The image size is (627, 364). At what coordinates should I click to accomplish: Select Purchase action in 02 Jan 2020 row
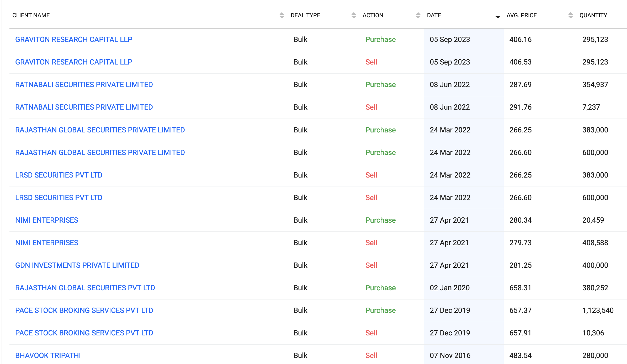point(380,288)
